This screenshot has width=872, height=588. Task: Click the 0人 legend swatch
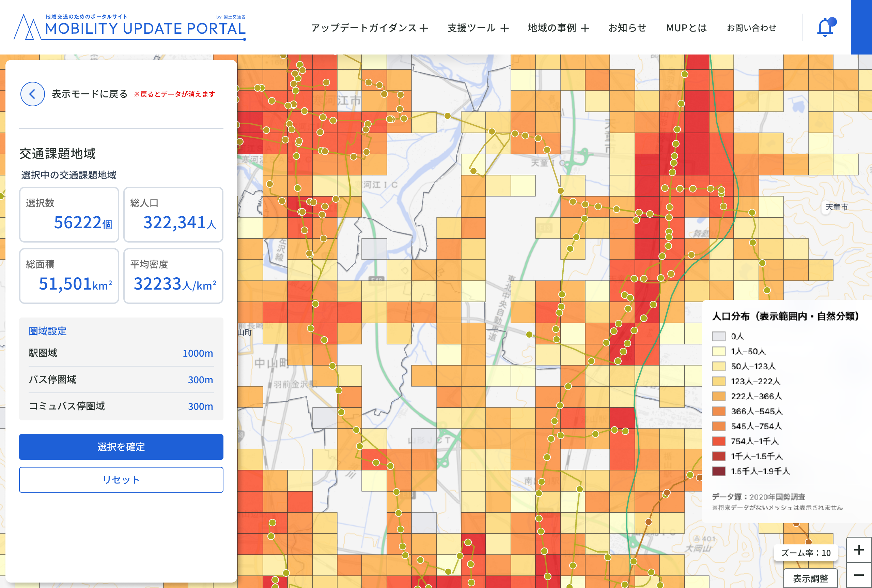(718, 336)
